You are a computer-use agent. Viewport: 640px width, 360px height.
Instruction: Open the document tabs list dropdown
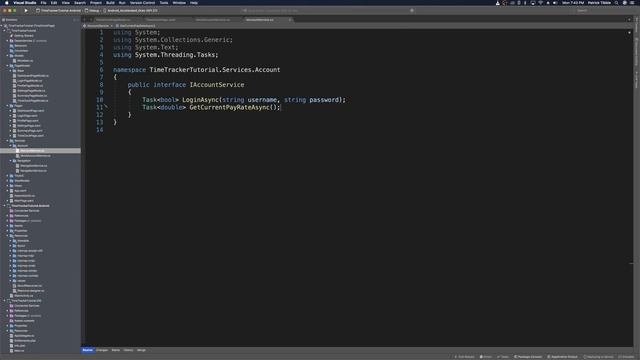tap(629, 20)
